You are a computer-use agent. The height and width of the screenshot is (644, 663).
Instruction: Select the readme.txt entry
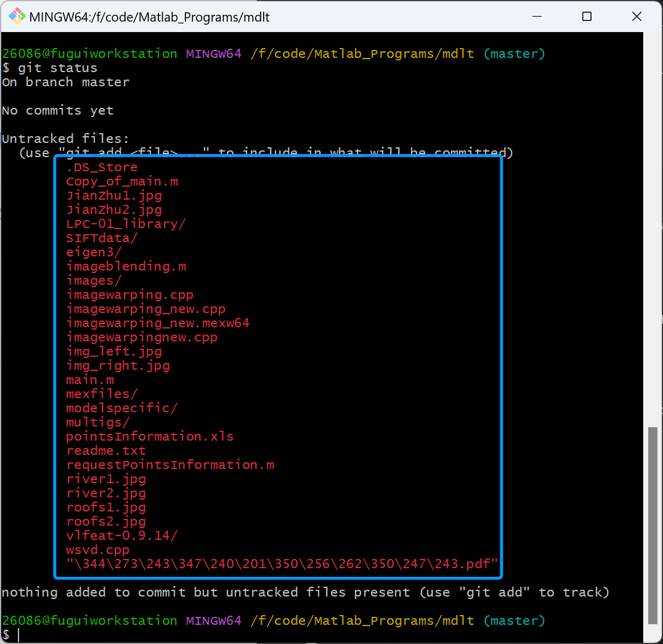(106, 450)
